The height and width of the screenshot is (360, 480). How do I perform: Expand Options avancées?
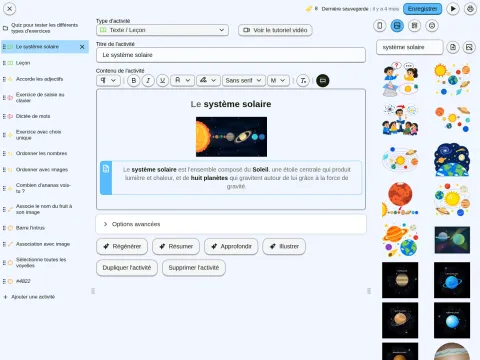(x=231, y=224)
